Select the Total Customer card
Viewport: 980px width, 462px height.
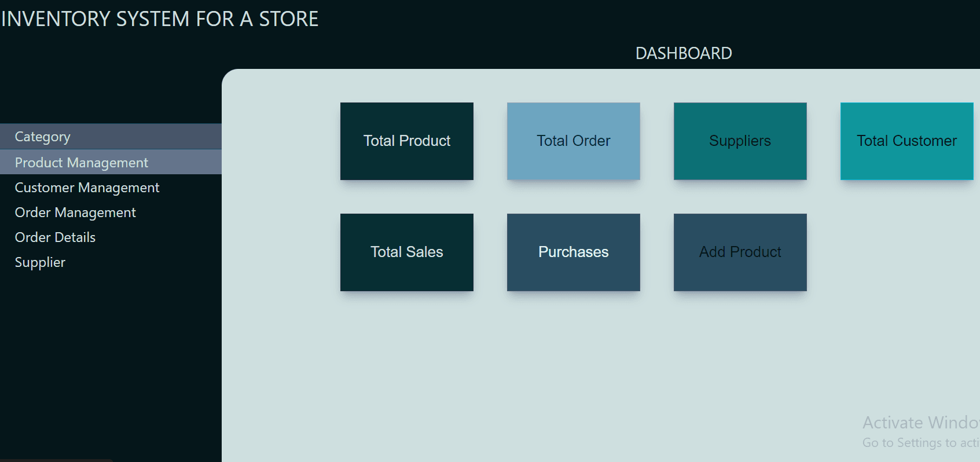point(906,141)
